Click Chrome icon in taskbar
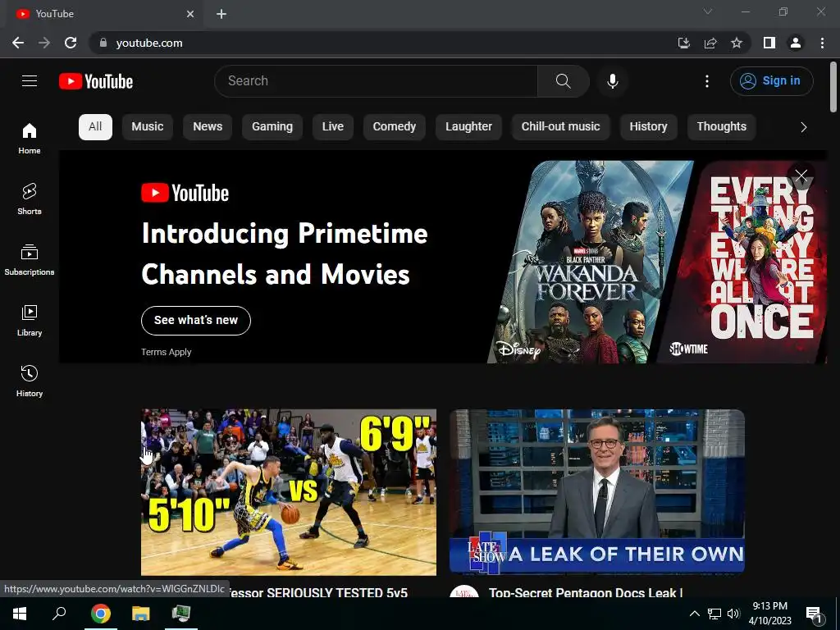The height and width of the screenshot is (630, 840). tap(100, 614)
